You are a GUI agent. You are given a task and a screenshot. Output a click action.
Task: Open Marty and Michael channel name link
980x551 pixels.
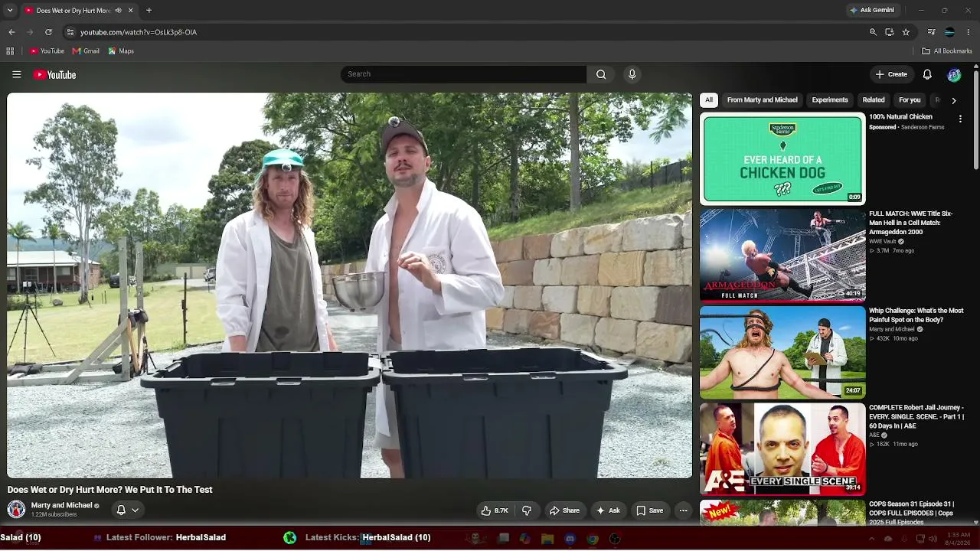[x=61, y=506]
